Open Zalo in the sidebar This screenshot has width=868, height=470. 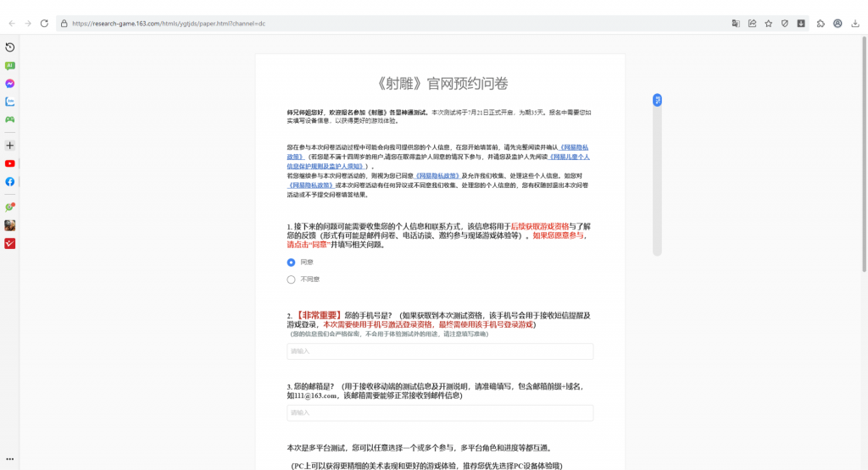10,102
